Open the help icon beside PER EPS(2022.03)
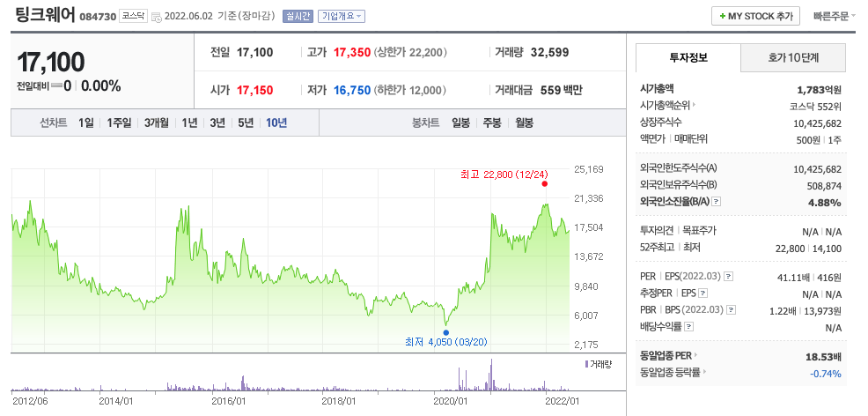This screenshot has width=868, height=416. [x=729, y=277]
